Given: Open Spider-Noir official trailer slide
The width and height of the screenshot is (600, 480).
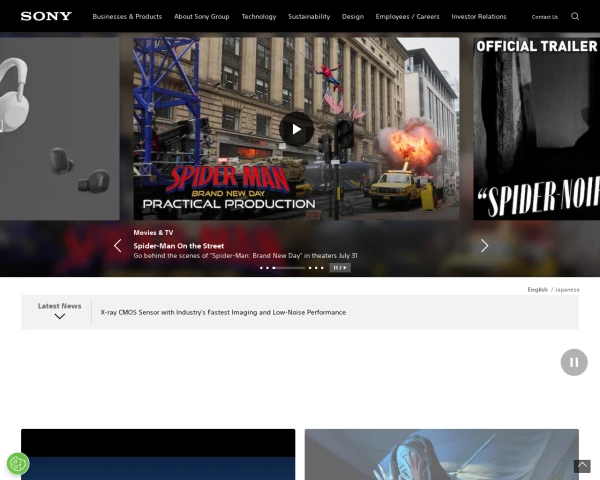Looking at the screenshot, I should tap(536, 129).
